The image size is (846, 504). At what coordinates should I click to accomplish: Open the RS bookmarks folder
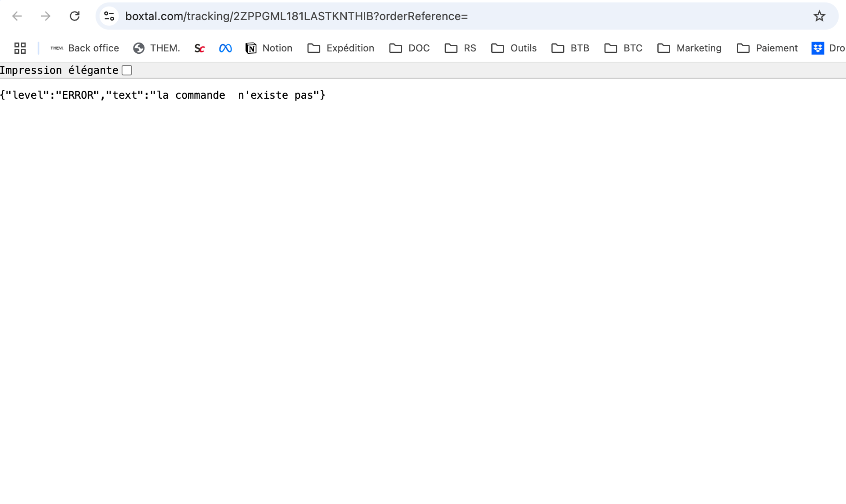point(460,48)
